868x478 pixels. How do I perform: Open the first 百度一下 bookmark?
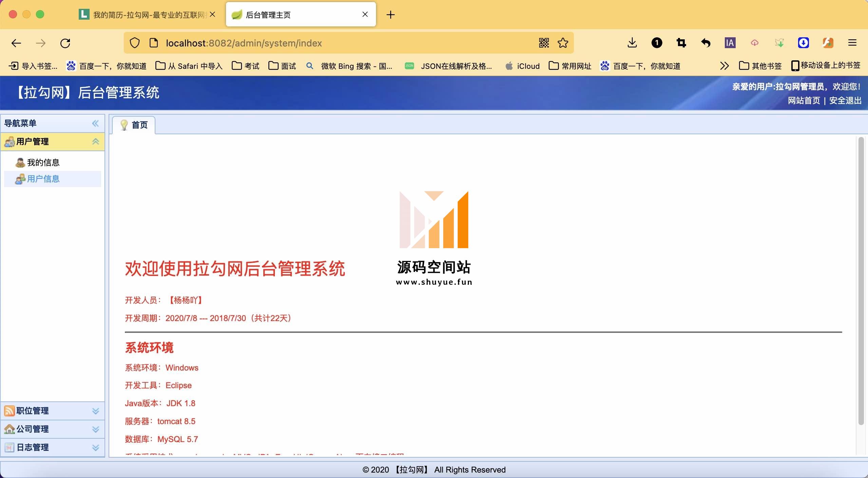(106, 66)
